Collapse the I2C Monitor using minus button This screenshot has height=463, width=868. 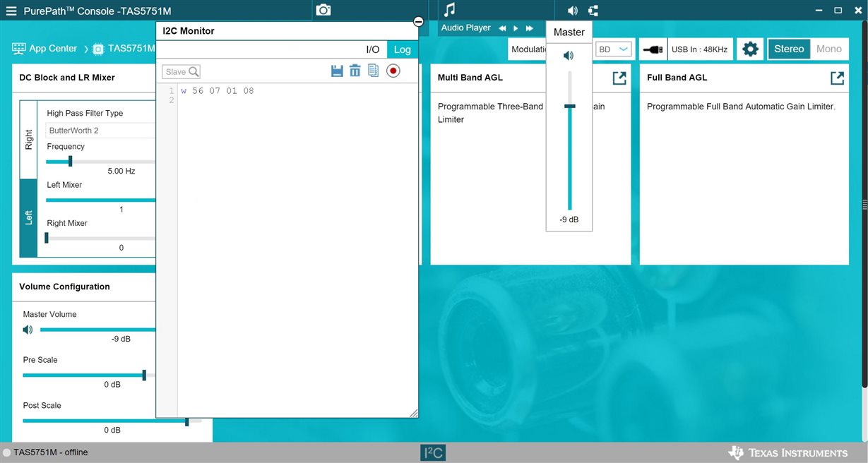coord(418,22)
